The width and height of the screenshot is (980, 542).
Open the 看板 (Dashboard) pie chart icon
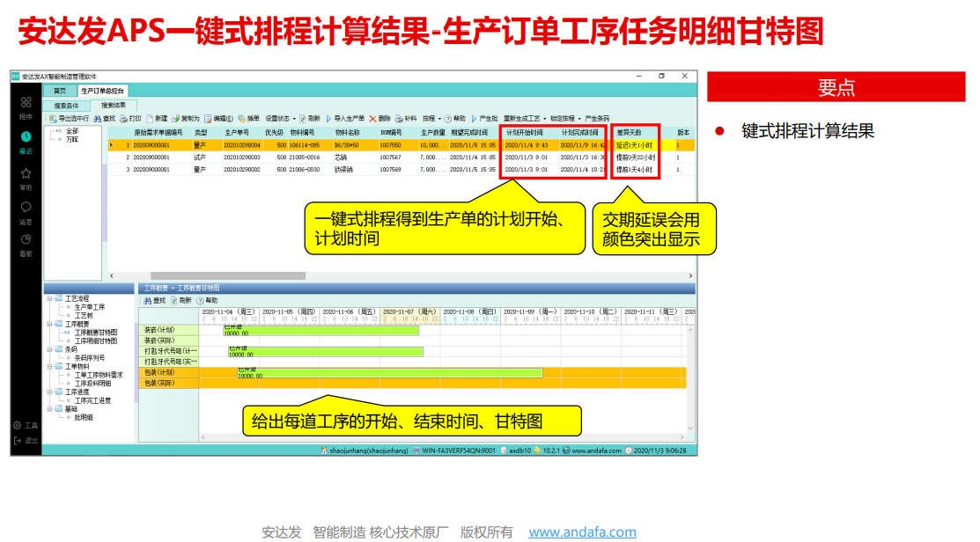(x=26, y=239)
